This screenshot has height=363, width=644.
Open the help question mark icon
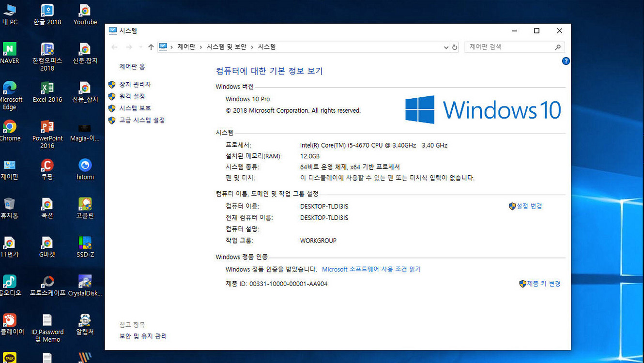coord(566,61)
